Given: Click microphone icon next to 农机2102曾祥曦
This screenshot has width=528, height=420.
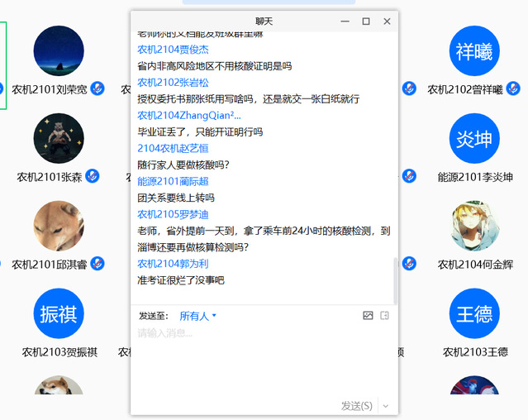Looking at the screenshot, I should pyautogui.click(x=514, y=88).
